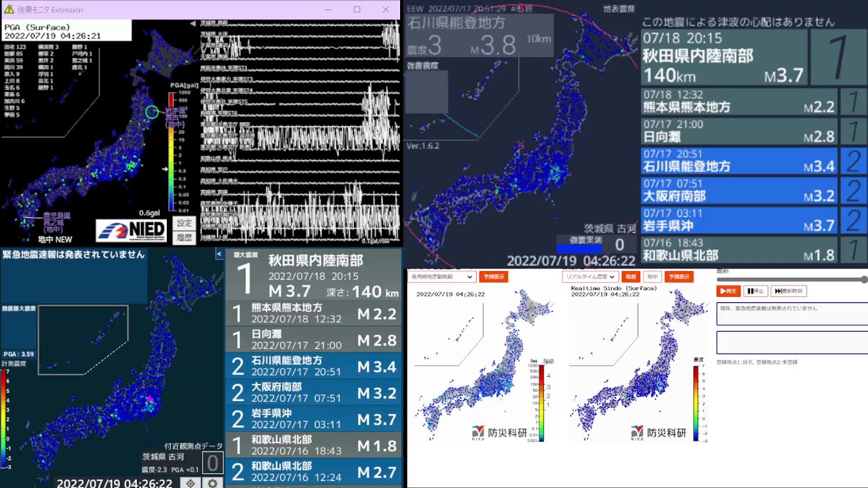868x488 pixels.
Task: Click the time slider handle at 最新
Action: click(x=864, y=279)
